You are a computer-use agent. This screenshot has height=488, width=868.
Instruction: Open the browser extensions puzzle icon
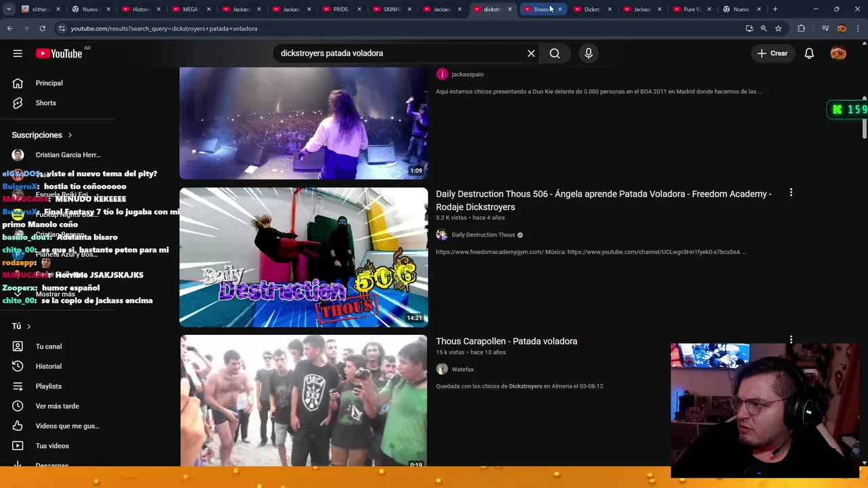[802, 28]
